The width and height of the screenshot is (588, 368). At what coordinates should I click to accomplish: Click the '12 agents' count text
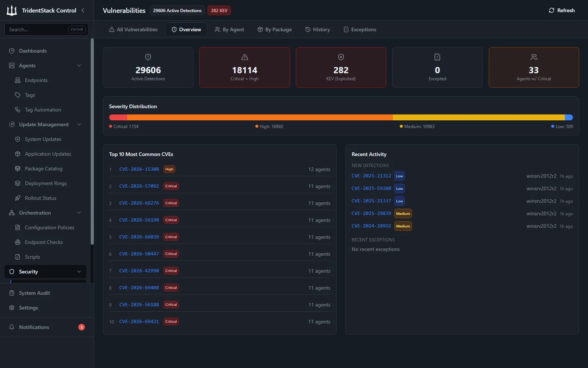pos(319,169)
